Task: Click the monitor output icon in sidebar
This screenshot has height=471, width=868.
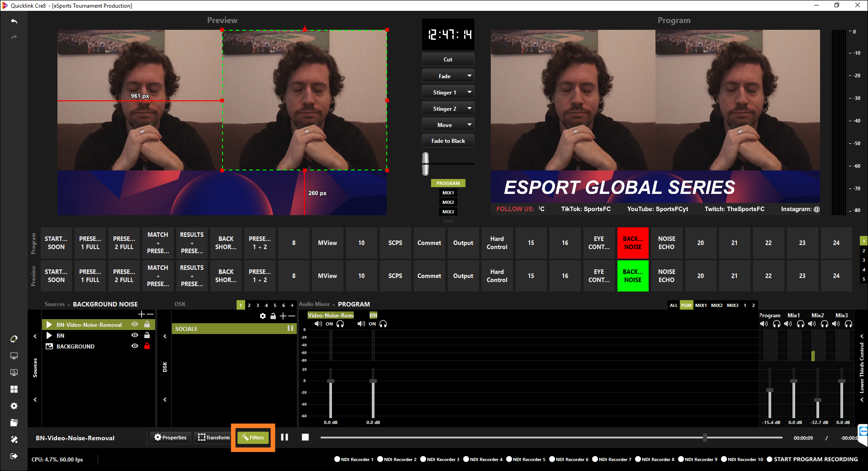Action: 14,356
